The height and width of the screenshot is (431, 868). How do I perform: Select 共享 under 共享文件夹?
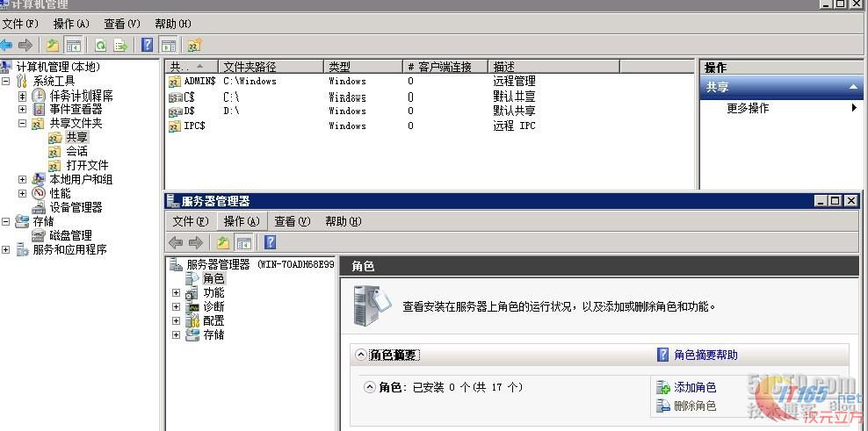coord(77,137)
